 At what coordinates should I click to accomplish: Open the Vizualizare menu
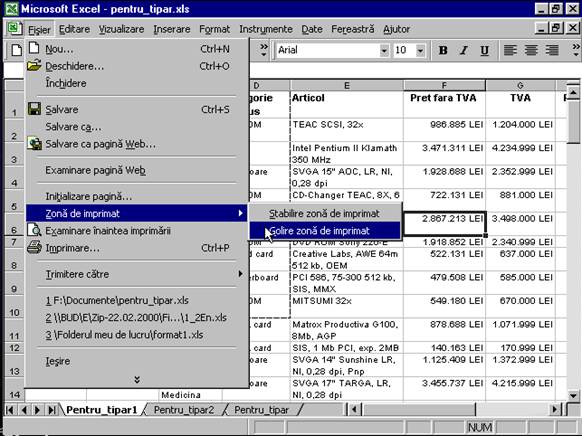point(121,29)
